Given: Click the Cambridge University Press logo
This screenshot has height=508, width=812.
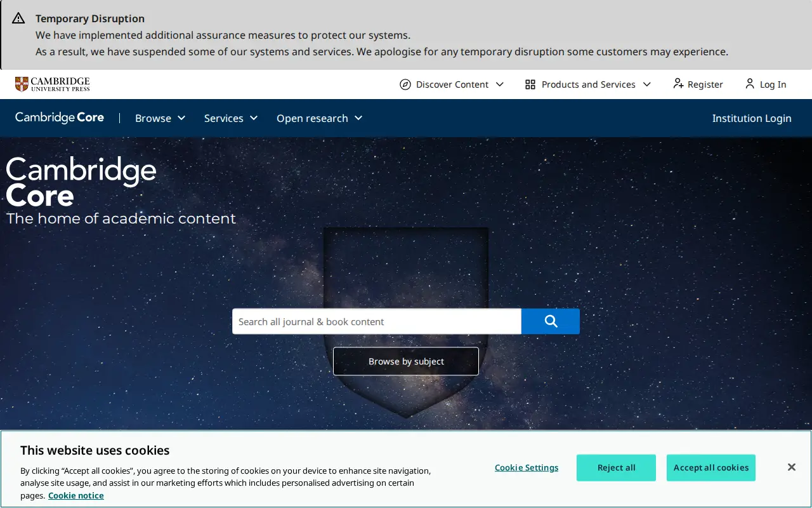Looking at the screenshot, I should click(53, 84).
